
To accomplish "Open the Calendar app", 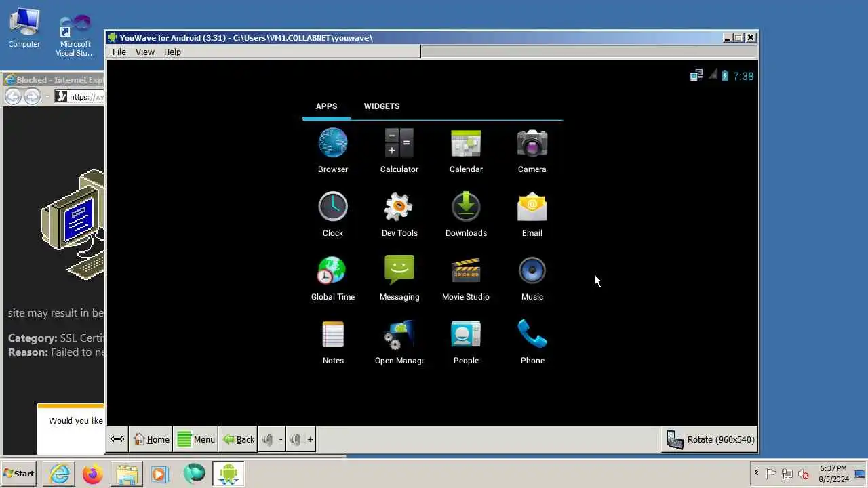I will click(x=466, y=150).
